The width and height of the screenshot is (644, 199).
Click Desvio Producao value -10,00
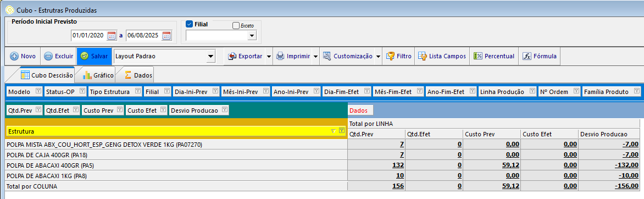629,176
